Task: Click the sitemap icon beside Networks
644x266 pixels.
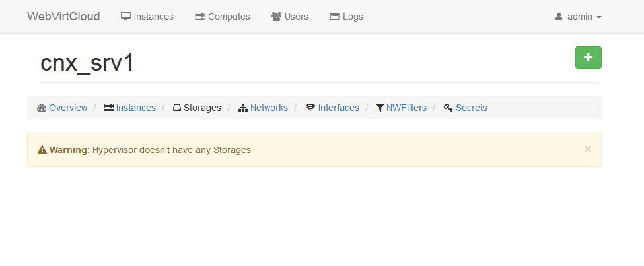Action: tap(243, 108)
